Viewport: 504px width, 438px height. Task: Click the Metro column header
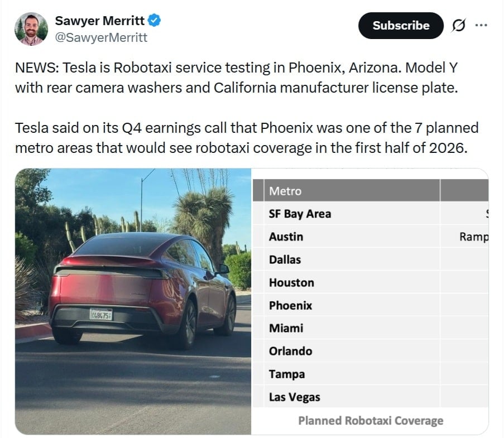(x=286, y=191)
